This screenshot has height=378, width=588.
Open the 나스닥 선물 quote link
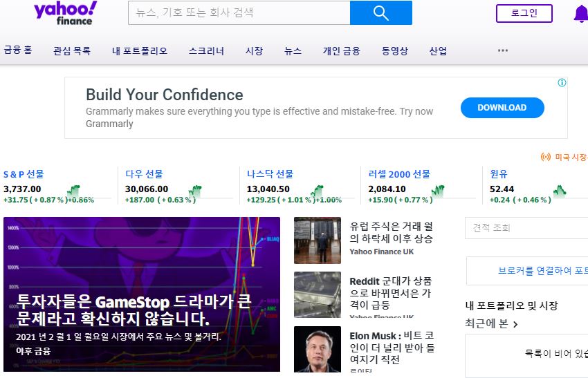(270, 174)
